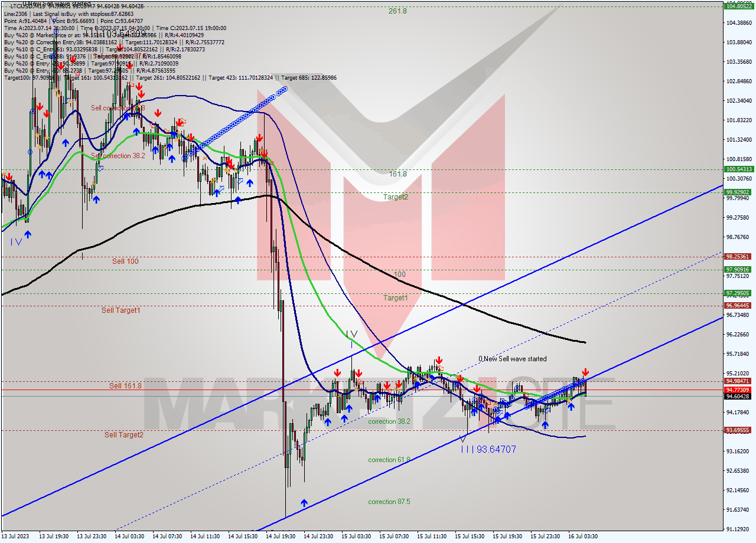
Task: Click the green 161.8 level label
Action: (397, 174)
